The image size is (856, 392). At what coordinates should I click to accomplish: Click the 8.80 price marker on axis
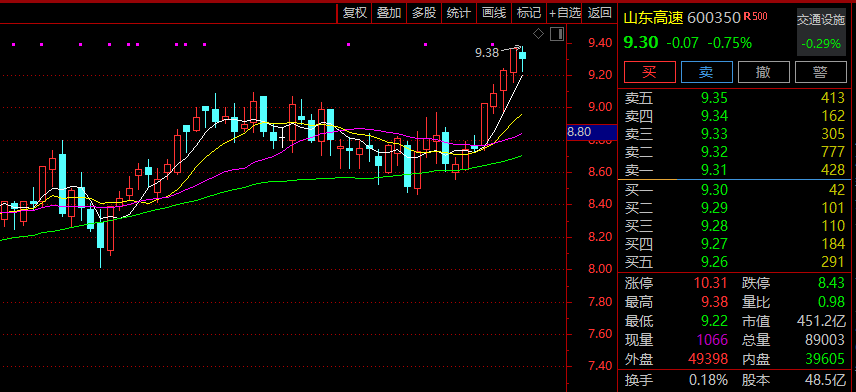coord(592,132)
